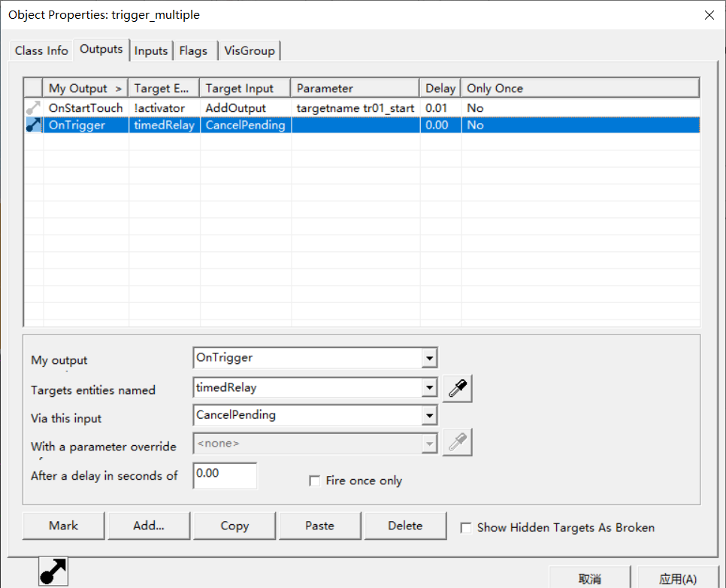Screen dimensions: 726x588
Task: Sort by Target E... column header
Action: pyautogui.click(x=164, y=88)
